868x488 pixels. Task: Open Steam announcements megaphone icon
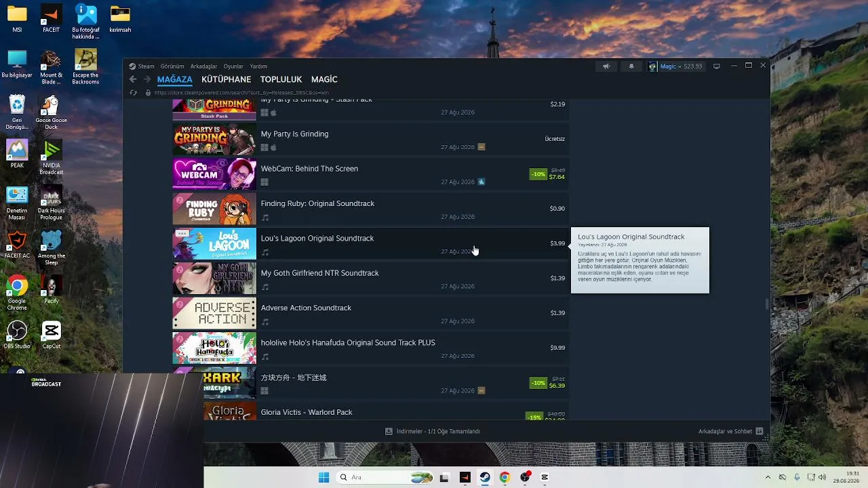tap(606, 66)
